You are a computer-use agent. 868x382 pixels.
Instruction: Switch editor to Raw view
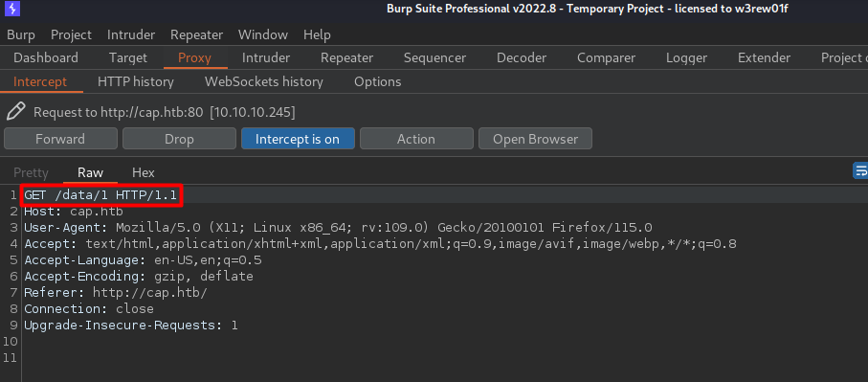point(90,172)
